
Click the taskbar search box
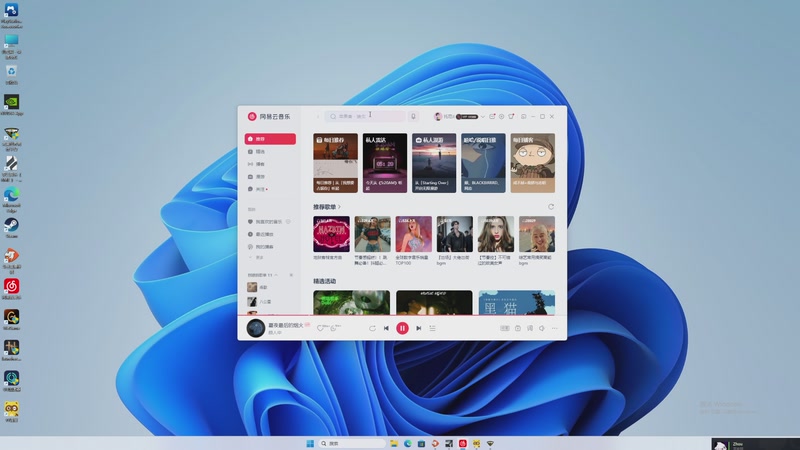click(352, 443)
